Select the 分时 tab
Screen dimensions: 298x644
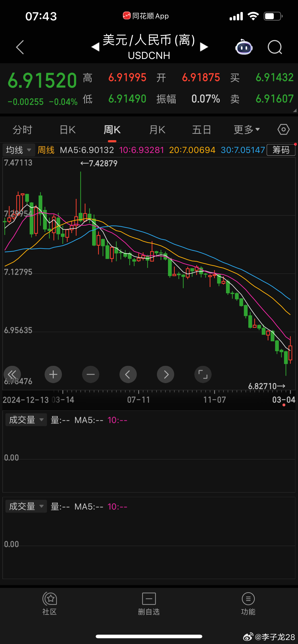(23, 130)
